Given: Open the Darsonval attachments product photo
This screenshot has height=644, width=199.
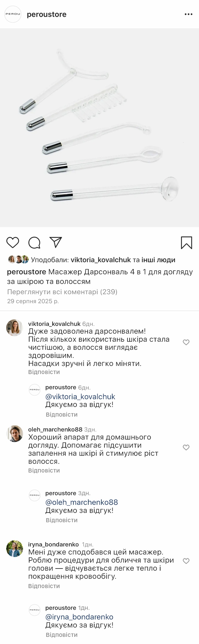Looking at the screenshot, I should tap(99, 127).
